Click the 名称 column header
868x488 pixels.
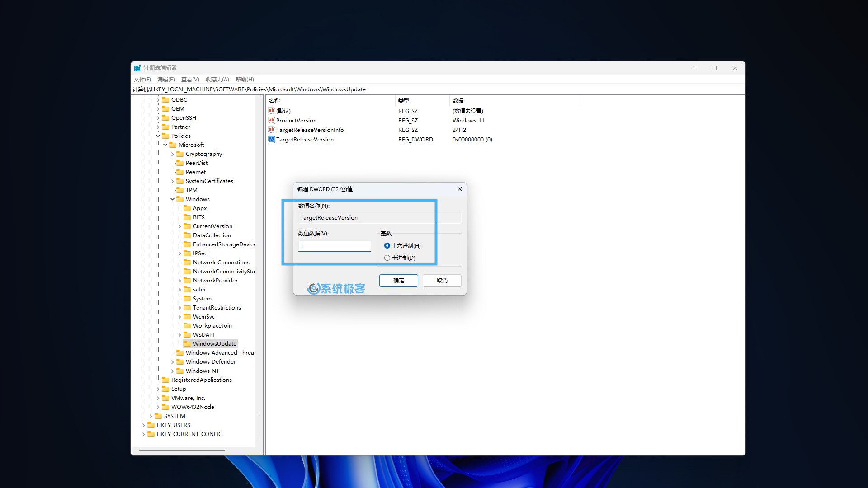point(331,100)
